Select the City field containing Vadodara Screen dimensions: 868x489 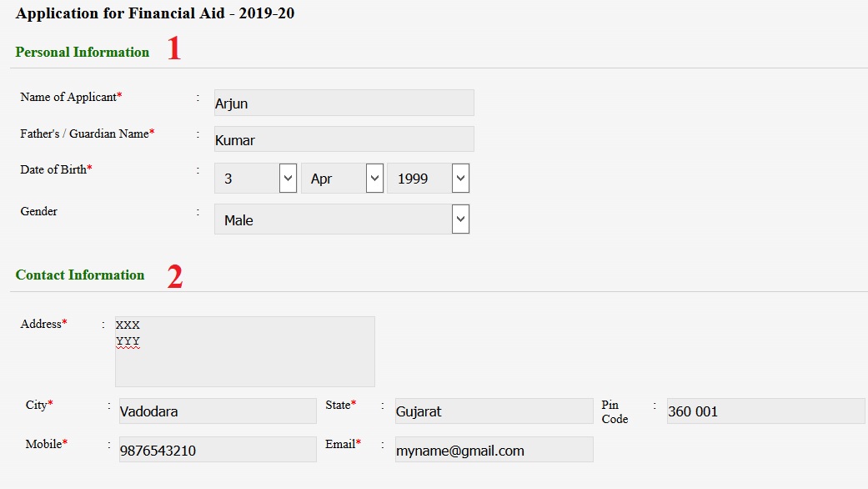[x=218, y=411]
